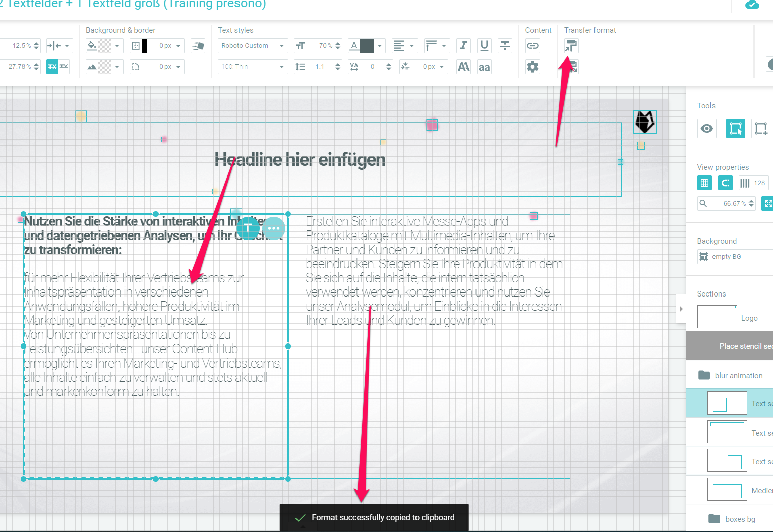
Task: Click the empty BG background button
Action: point(726,257)
